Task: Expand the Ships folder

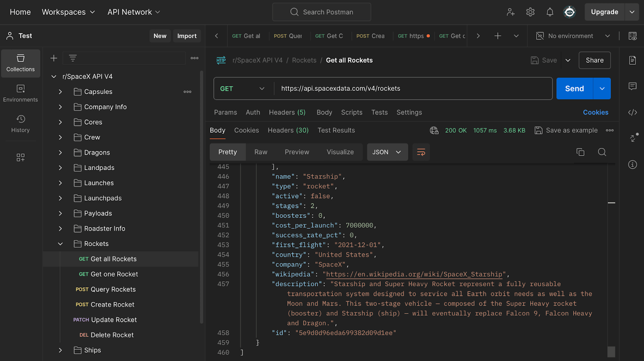Action: [x=60, y=350]
